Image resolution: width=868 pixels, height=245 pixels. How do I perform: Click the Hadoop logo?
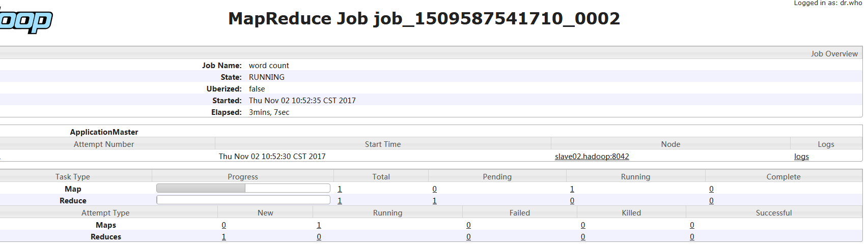(25, 21)
